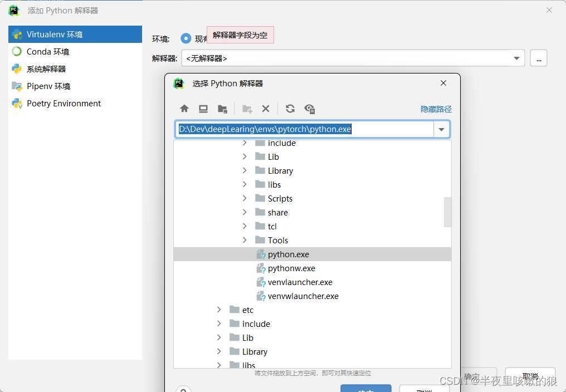Viewport: 566px width, 392px height.
Task: Select 系统解释器 option
Action: click(75, 69)
